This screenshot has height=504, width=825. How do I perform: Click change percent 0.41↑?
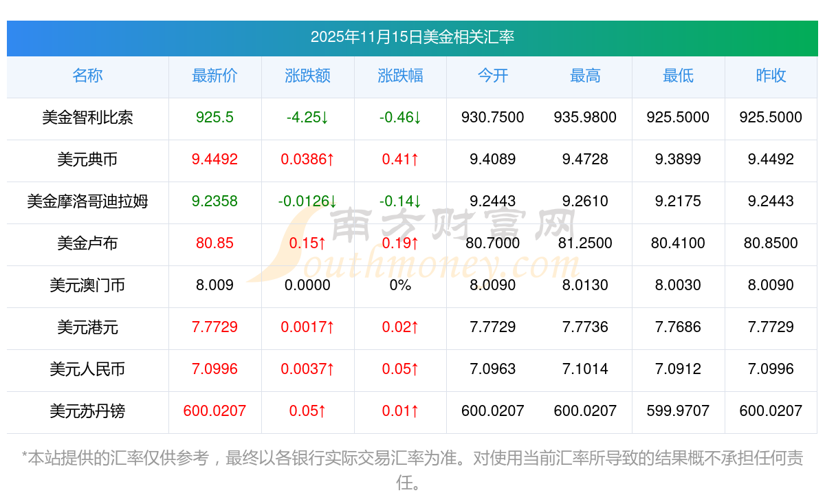tap(400, 160)
